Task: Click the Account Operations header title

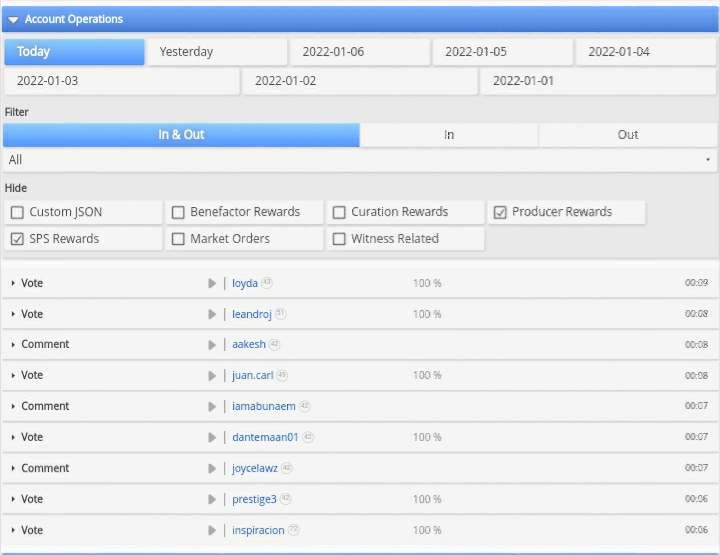Action: click(x=74, y=19)
